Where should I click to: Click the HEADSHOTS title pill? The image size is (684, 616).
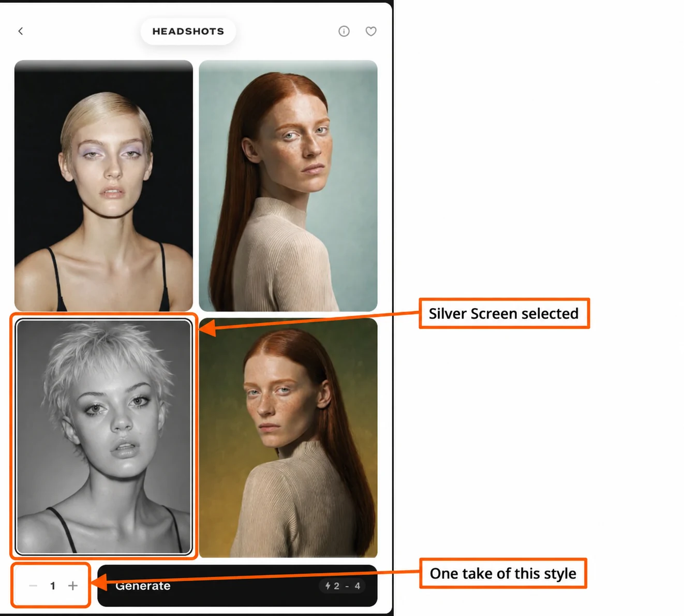click(188, 32)
